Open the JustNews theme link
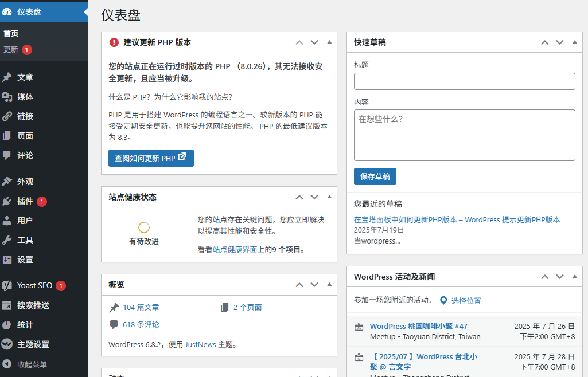Screen dimensions: 588x377 [x=200, y=344]
